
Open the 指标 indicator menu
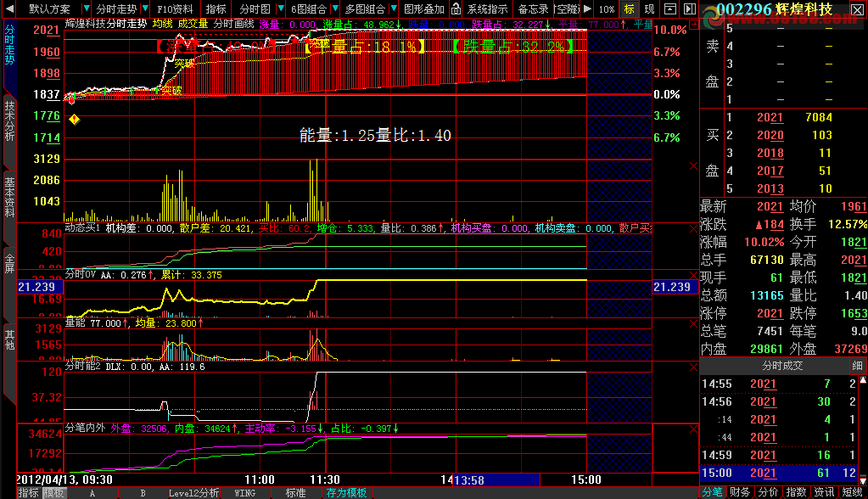point(216,8)
